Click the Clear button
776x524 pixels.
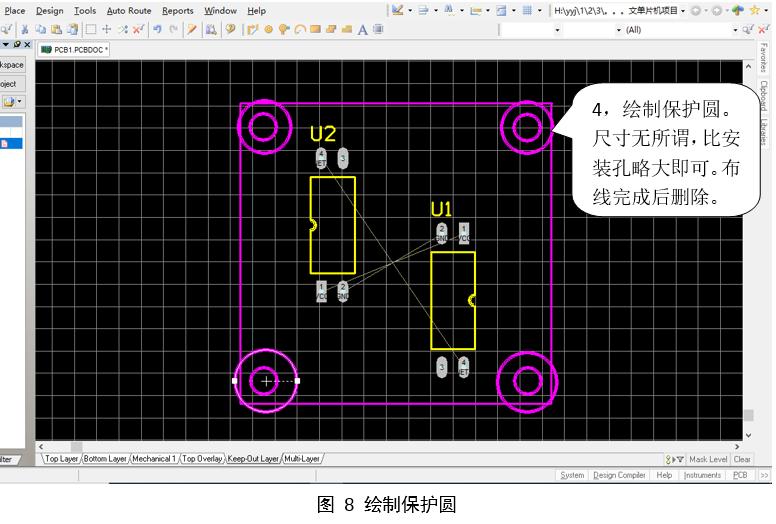[742, 459]
